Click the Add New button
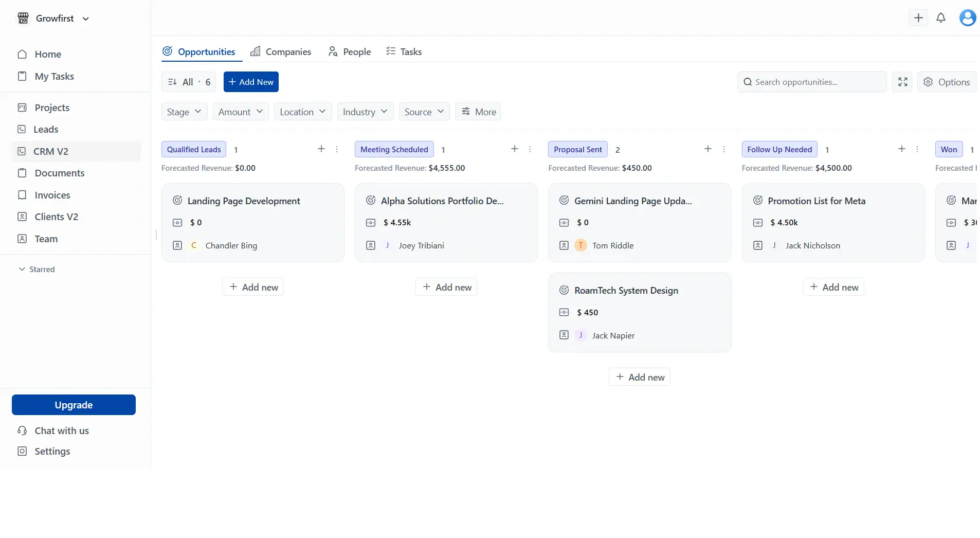Screen dimensions: 980x538 [251, 82]
